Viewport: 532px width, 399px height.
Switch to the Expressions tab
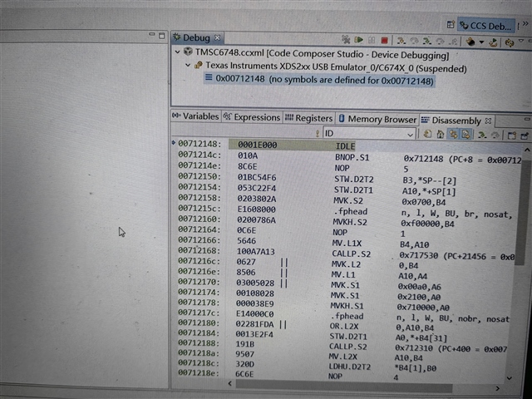[x=252, y=117]
